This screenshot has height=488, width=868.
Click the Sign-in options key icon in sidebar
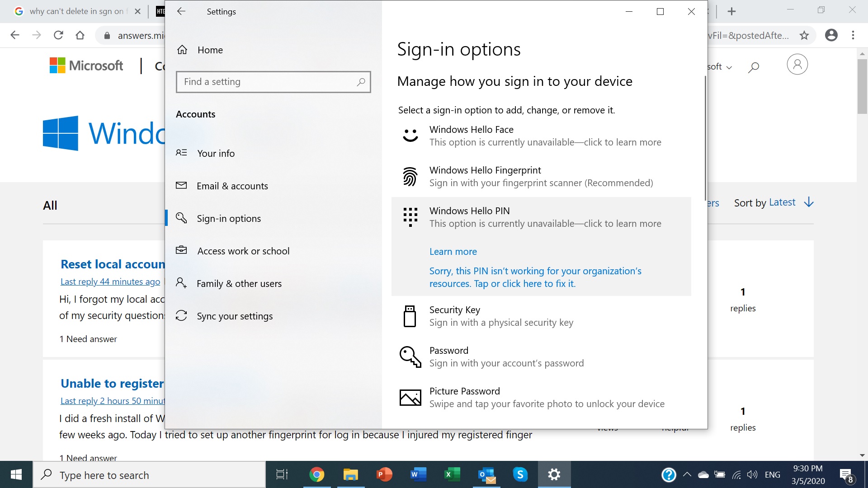[181, 218]
